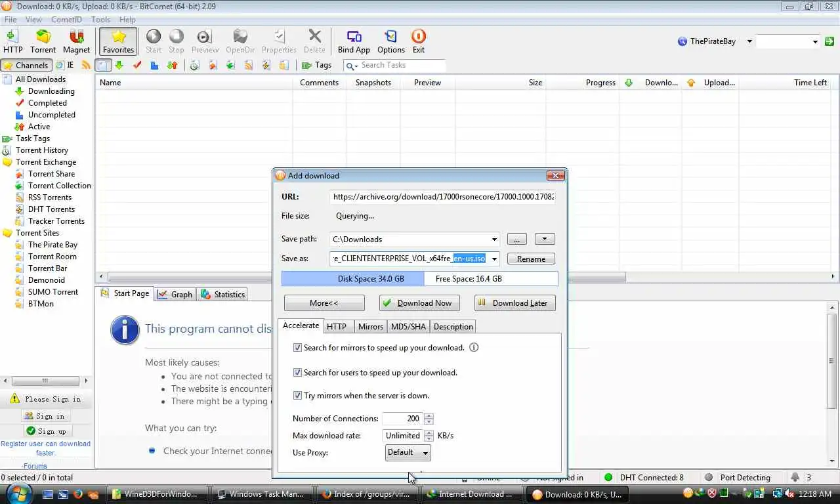Click the sidebar horizontal scrollbar
840x504 pixels.
coord(45,381)
